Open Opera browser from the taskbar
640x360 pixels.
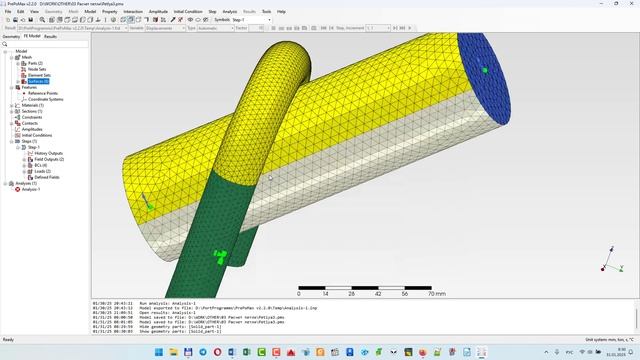[x=218, y=352]
